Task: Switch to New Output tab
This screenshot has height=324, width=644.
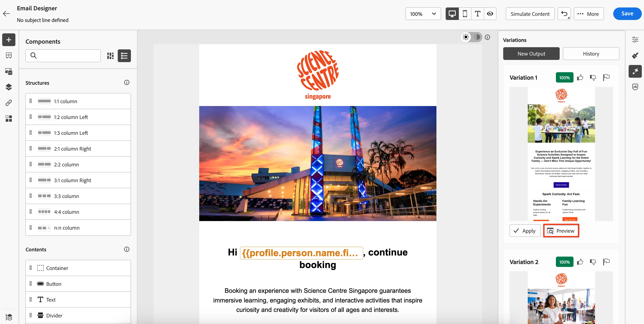Action: point(531,54)
